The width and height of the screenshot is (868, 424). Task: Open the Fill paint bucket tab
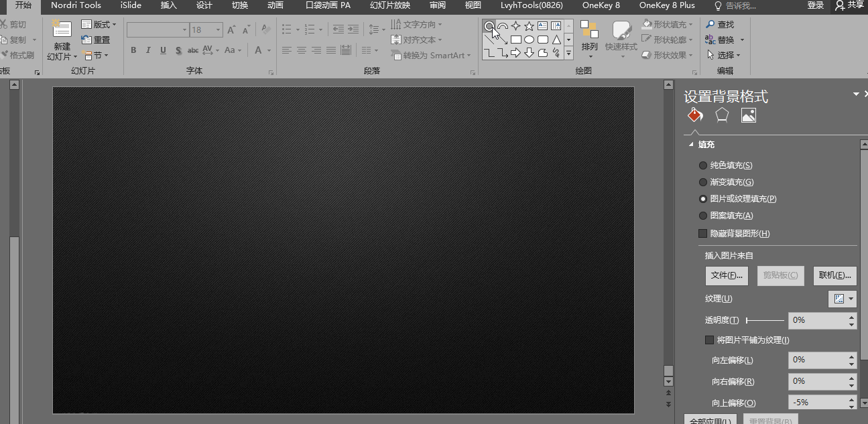[x=695, y=115]
